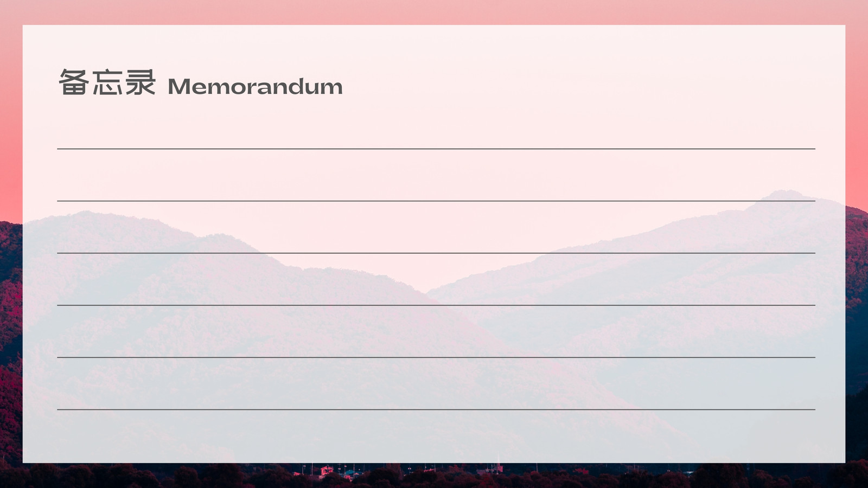The width and height of the screenshot is (868, 488).
Task: Select the Memorandum English heading
Action: point(255,87)
